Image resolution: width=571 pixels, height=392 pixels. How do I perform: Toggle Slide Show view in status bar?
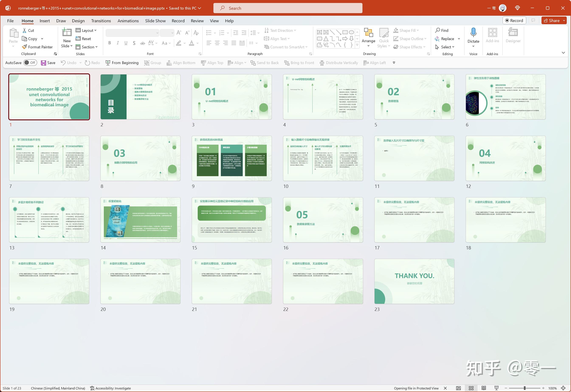(x=496, y=388)
